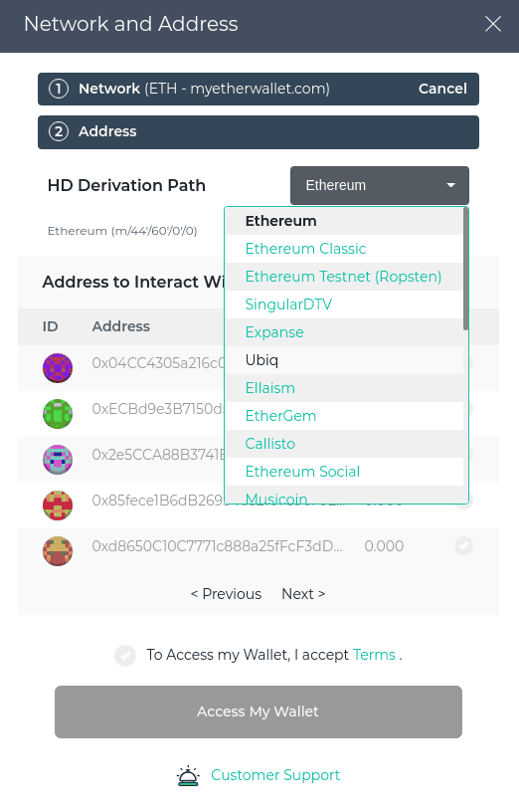Collapse the Network step header
Viewport: 519px width, 812px height.
(x=259, y=90)
